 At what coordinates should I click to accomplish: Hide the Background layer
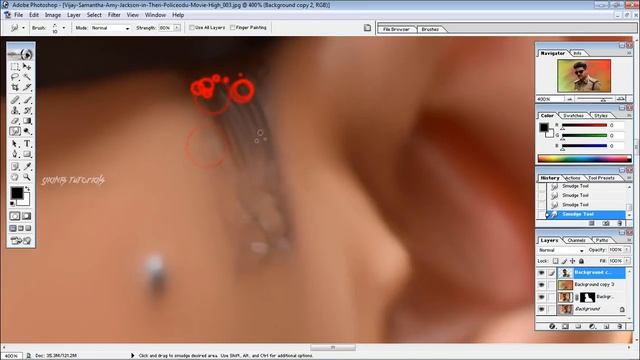point(542,309)
